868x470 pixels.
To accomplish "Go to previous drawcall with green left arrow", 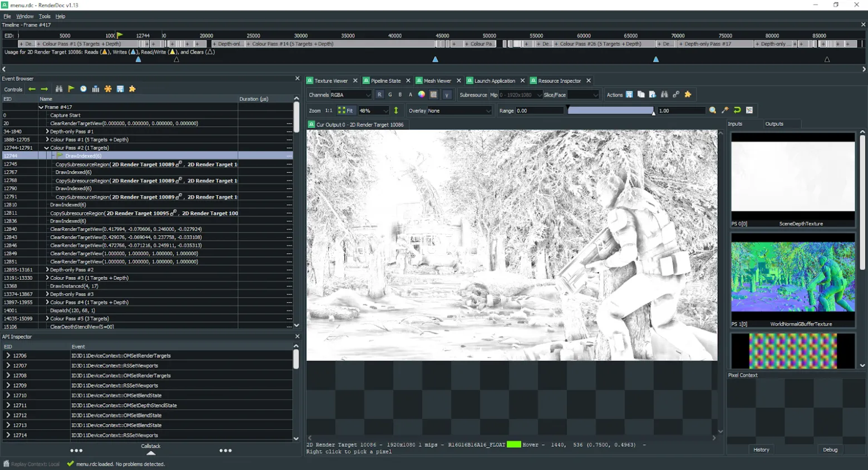I will point(32,89).
